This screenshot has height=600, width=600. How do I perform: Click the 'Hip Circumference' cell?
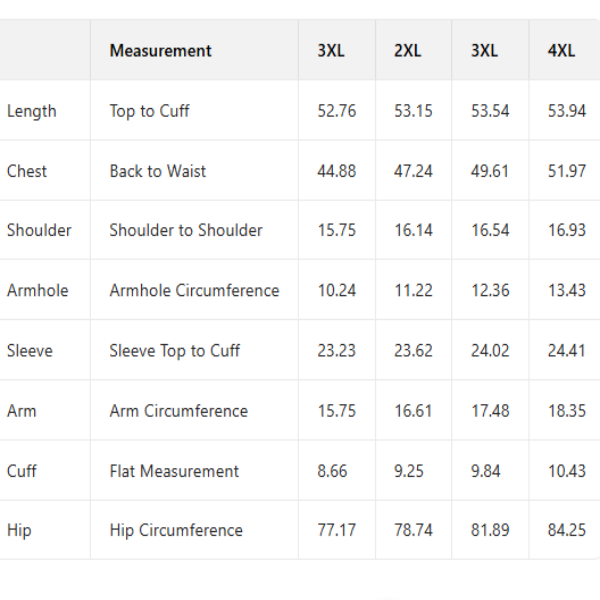point(176,530)
